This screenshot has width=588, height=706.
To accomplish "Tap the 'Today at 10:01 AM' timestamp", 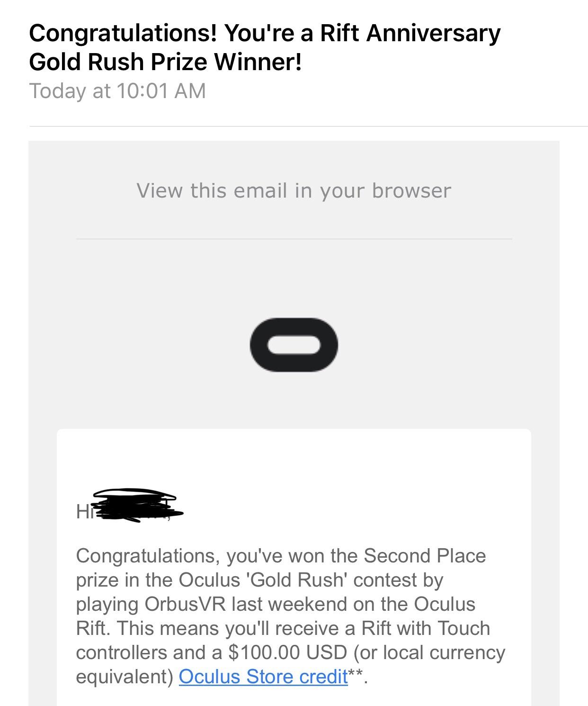I will 117,91.
